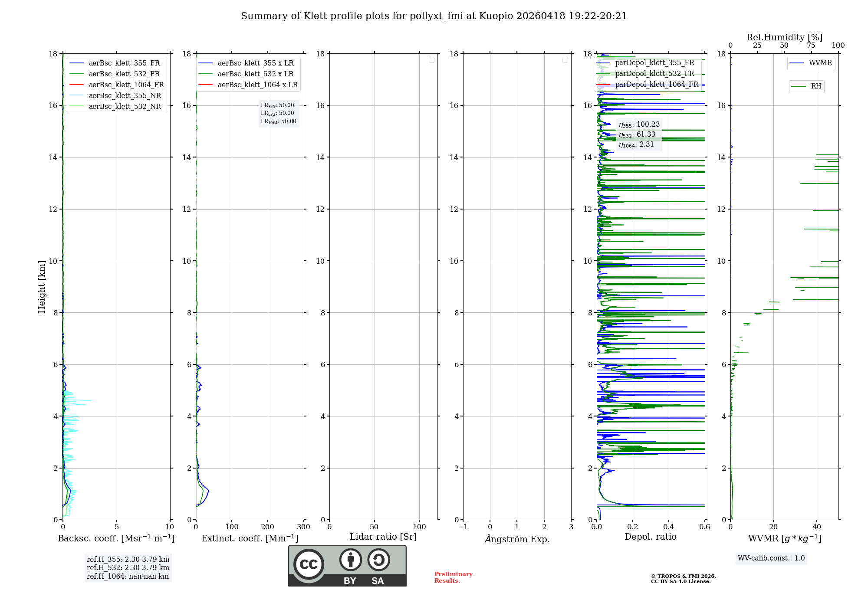The width and height of the screenshot is (868, 590).
Task: Click the WV-calib.const. value box
Action: [x=771, y=558]
